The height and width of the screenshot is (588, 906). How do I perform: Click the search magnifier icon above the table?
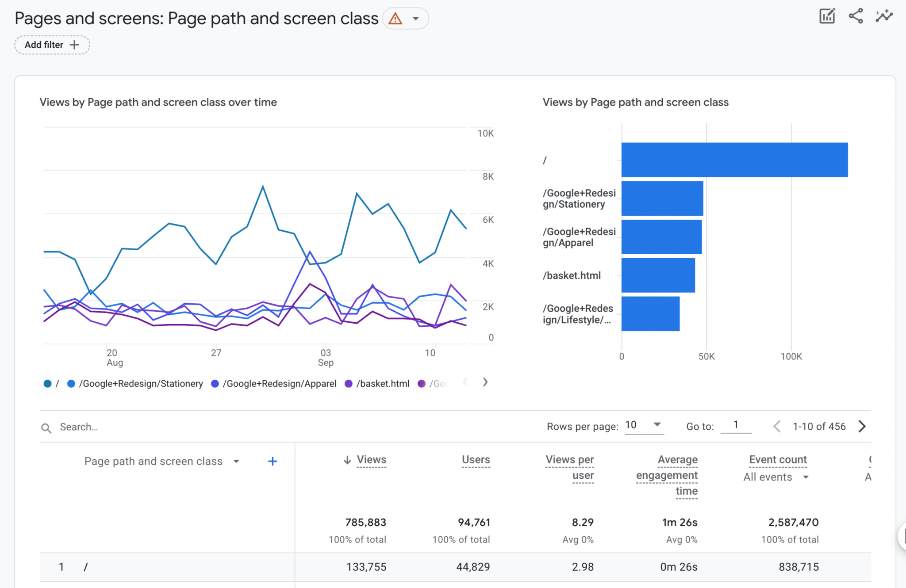point(46,427)
